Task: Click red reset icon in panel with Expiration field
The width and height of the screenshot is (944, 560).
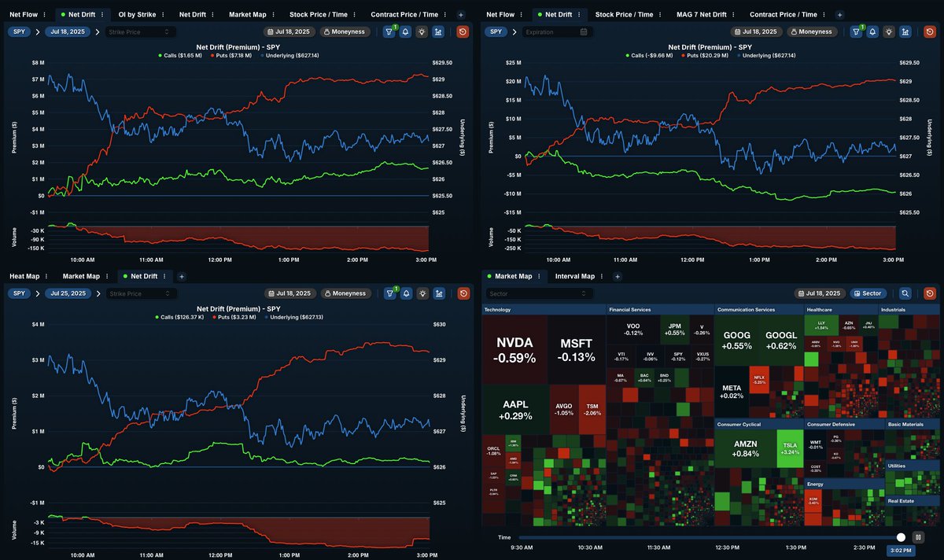Action: click(929, 32)
